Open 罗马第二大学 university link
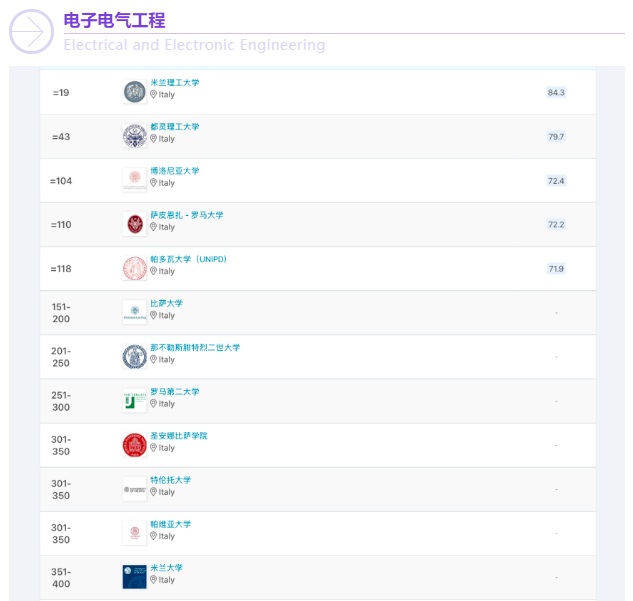Viewport: 633px width, 601px height. click(x=174, y=392)
